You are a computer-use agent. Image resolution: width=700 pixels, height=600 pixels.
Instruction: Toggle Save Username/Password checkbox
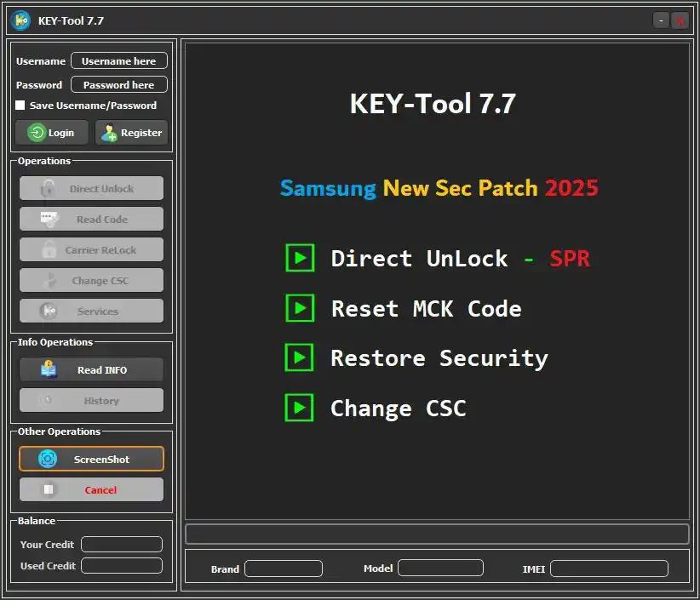click(x=20, y=106)
